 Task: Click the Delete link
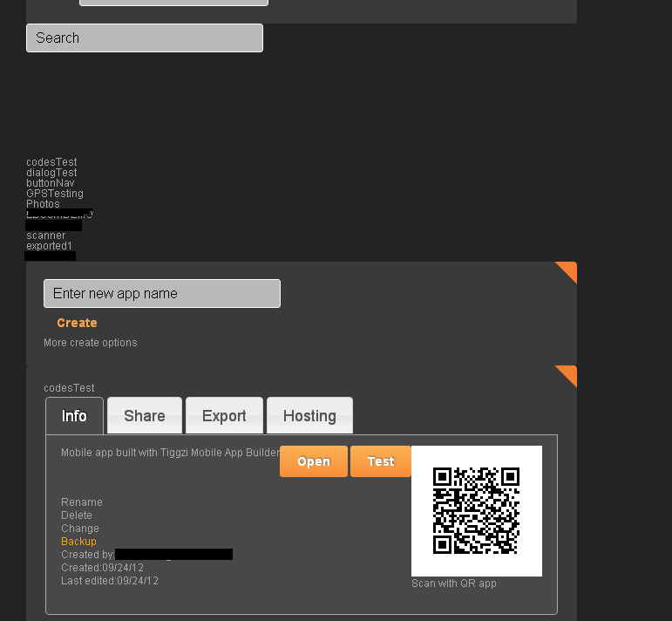[77, 515]
